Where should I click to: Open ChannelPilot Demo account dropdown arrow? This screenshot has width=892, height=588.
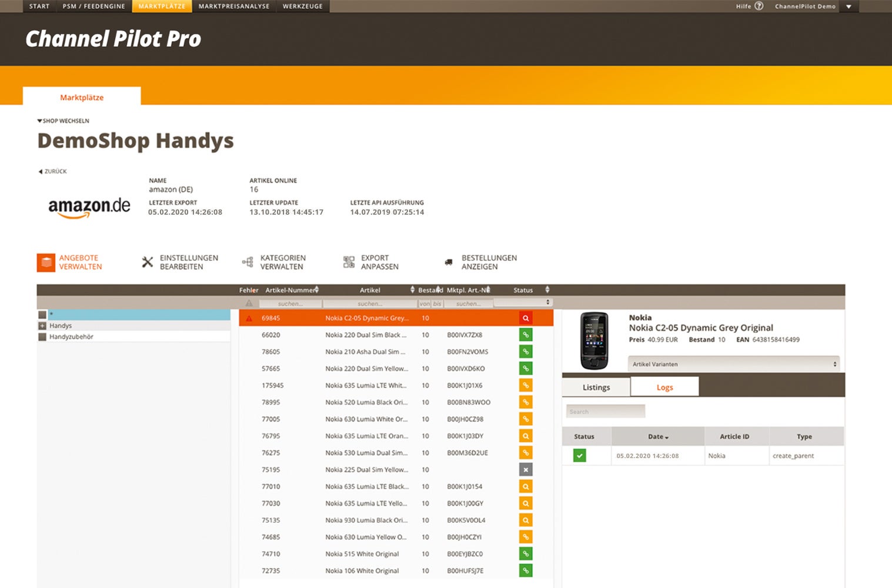coord(848,6)
